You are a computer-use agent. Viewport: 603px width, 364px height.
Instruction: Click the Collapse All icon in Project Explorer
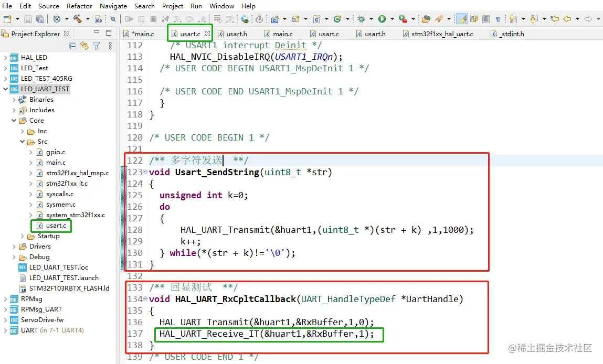click(72, 46)
